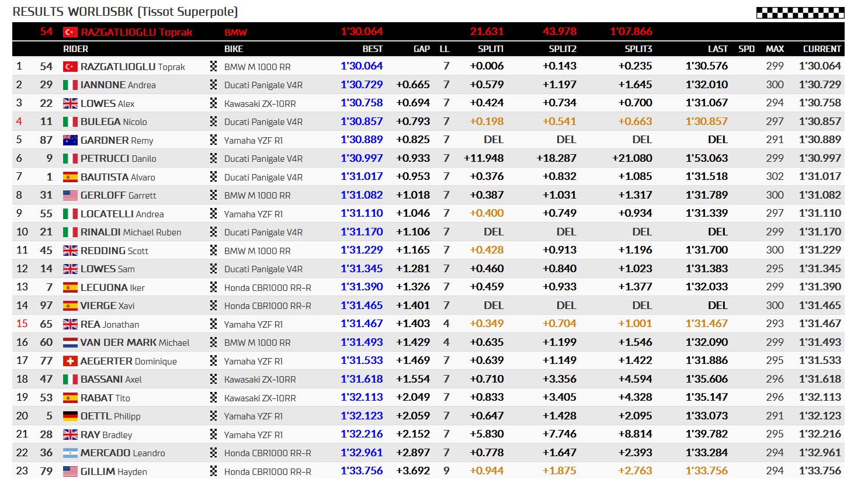
Task: Click the gap value +0.665
Action: 413,85
